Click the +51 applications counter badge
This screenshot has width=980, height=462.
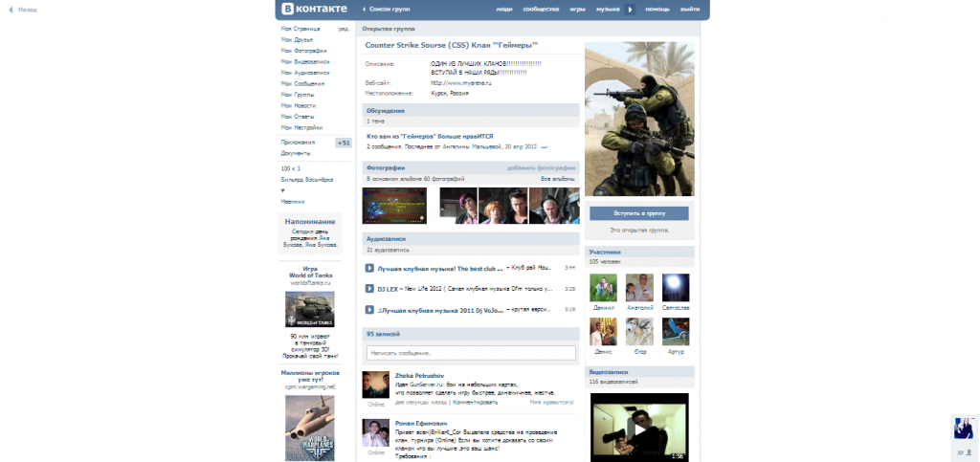pyautogui.click(x=344, y=143)
